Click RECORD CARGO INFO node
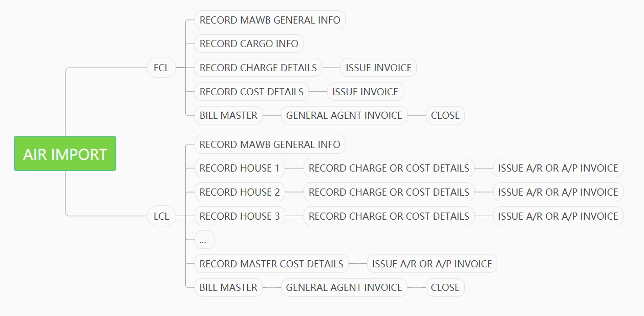Viewport: 644px width, 316px height. 249,44
